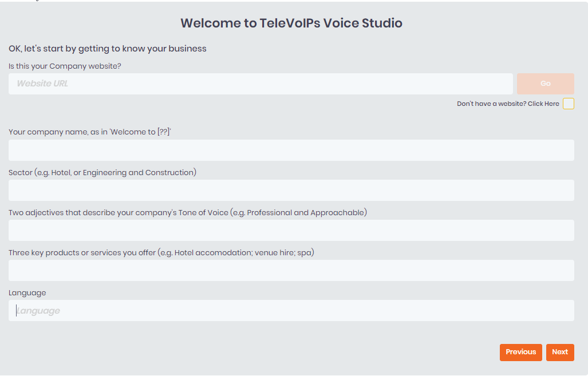
Task: Proceed with the Next button
Action: (x=560, y=353)
